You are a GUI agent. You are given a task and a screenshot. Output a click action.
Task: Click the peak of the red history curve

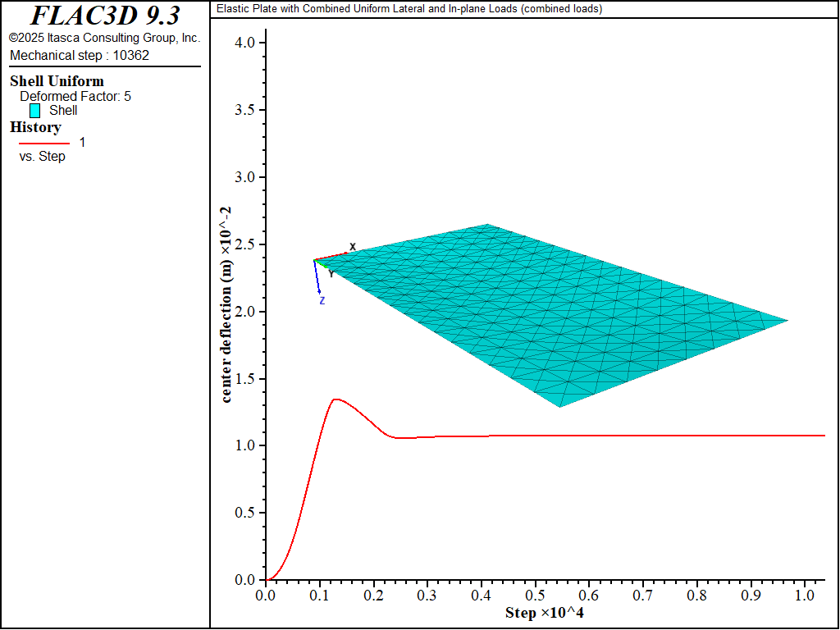point(336,399)
